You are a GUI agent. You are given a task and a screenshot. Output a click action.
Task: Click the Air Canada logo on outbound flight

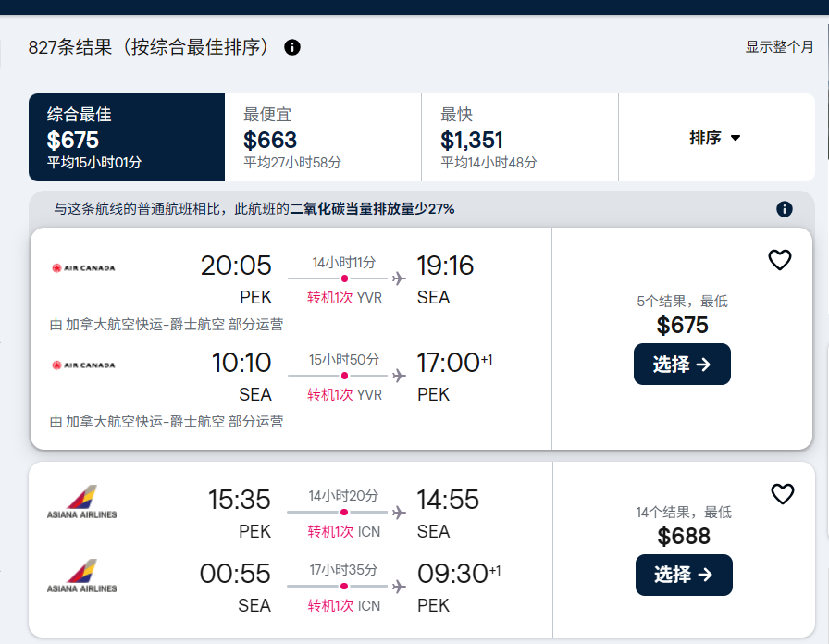[84, 268]
